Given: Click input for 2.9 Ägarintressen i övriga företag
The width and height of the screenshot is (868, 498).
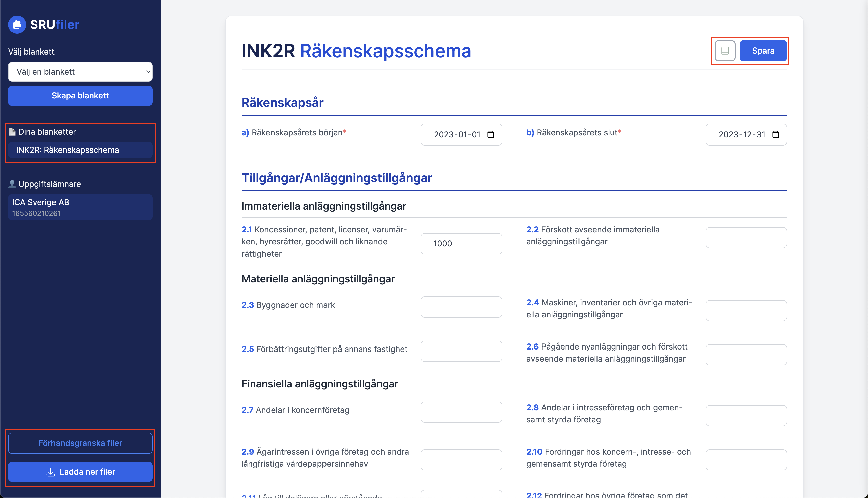Looking at the screenshot, I should [x=461, y=460].
